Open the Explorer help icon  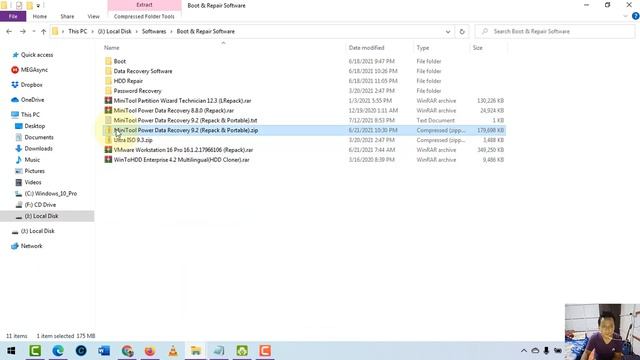coord(636,16)
